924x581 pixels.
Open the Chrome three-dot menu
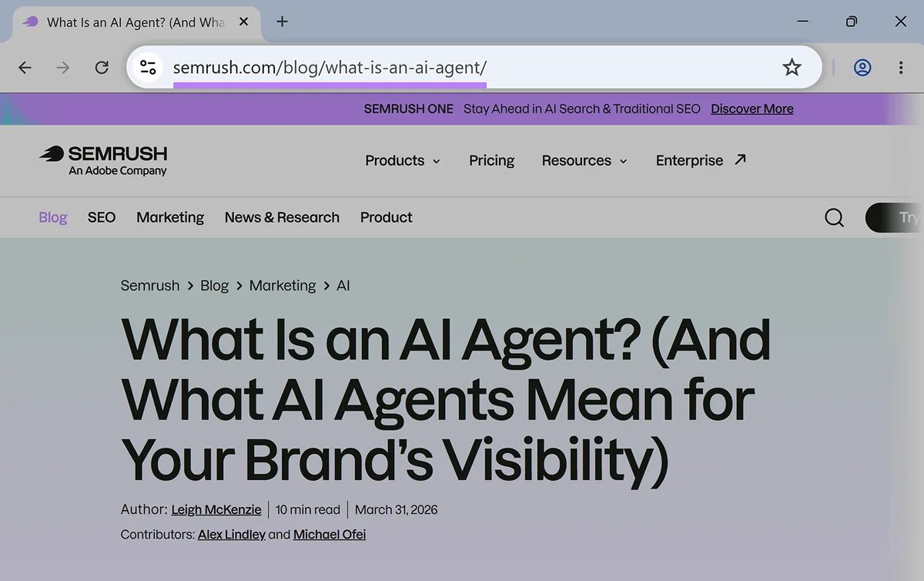click(901, 68)
